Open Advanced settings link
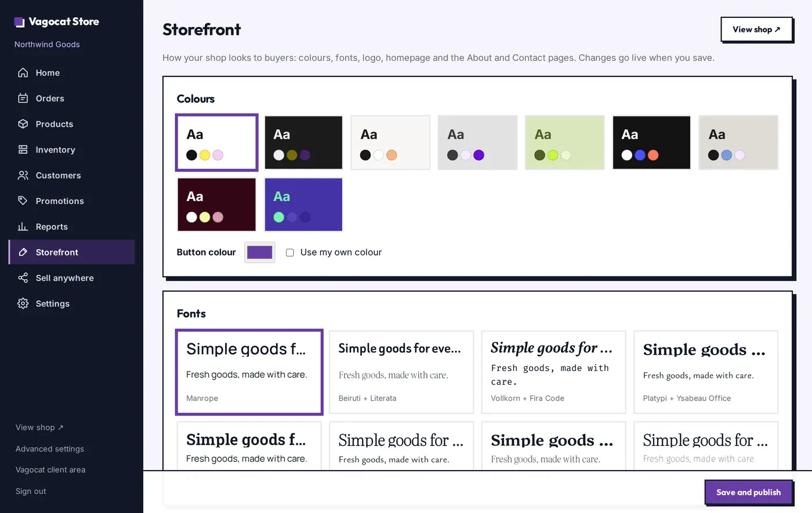This screenshot has height=513, width=812. tap(50, 449)
